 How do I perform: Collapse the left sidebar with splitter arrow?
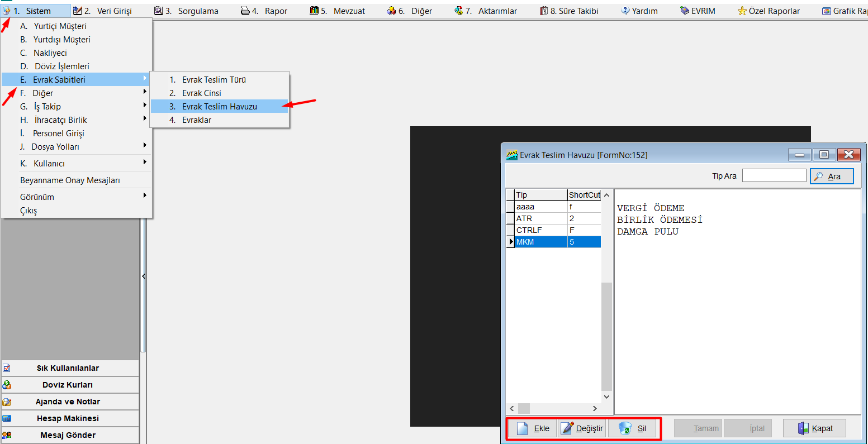(143, 276)
